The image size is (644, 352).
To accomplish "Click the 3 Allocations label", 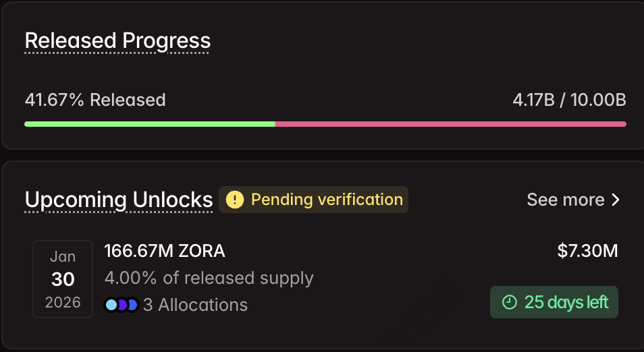I will (195, 305).
